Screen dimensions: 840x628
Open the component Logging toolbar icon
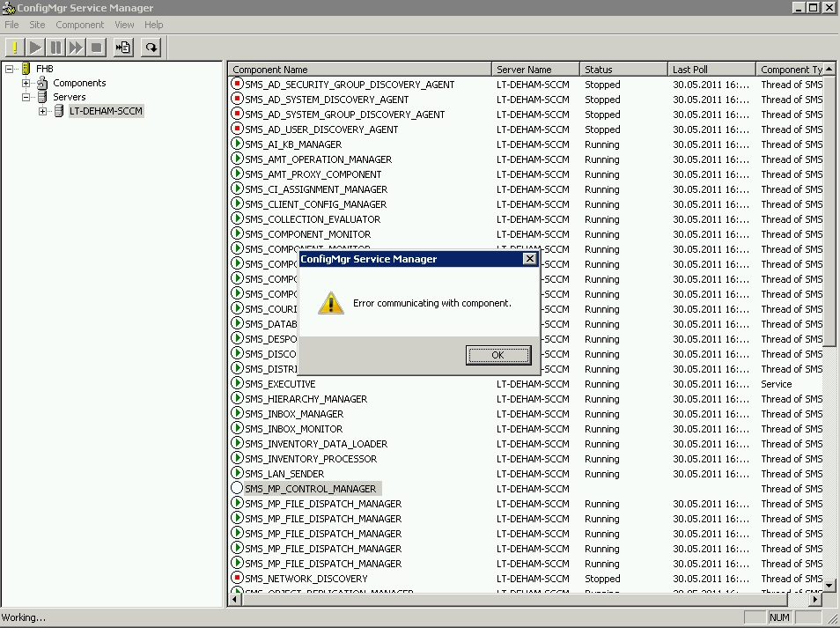tap(123, 48)
